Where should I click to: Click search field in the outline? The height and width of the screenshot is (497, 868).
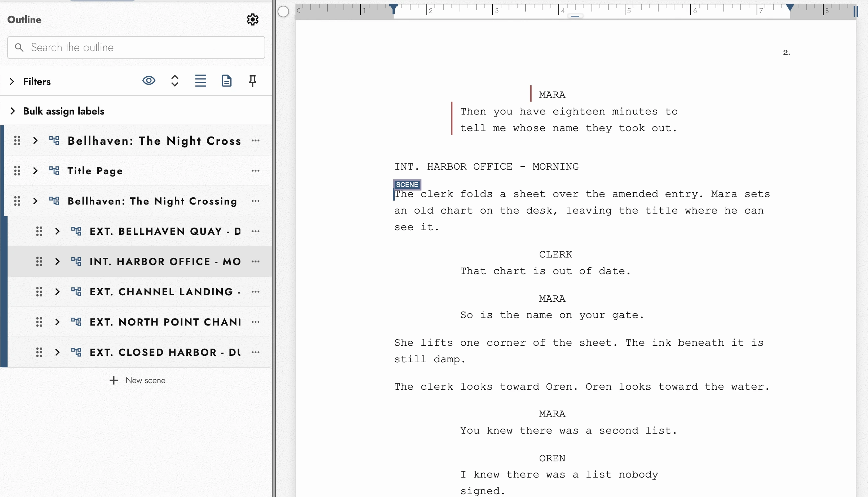click(136, 48)
